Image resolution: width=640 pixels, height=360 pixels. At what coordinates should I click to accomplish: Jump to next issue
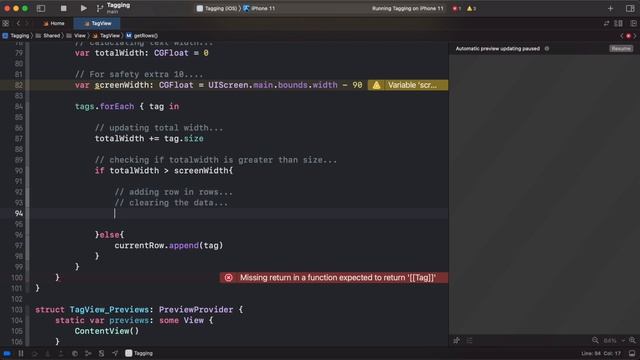pos(635,36)
